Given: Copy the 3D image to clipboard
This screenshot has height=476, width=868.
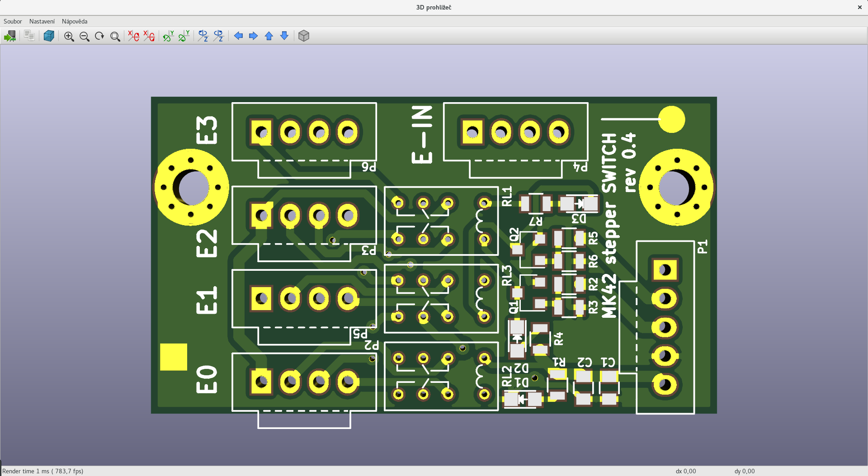Looking at the screenshot, I should pyautogui.click(x=29, y=36).
